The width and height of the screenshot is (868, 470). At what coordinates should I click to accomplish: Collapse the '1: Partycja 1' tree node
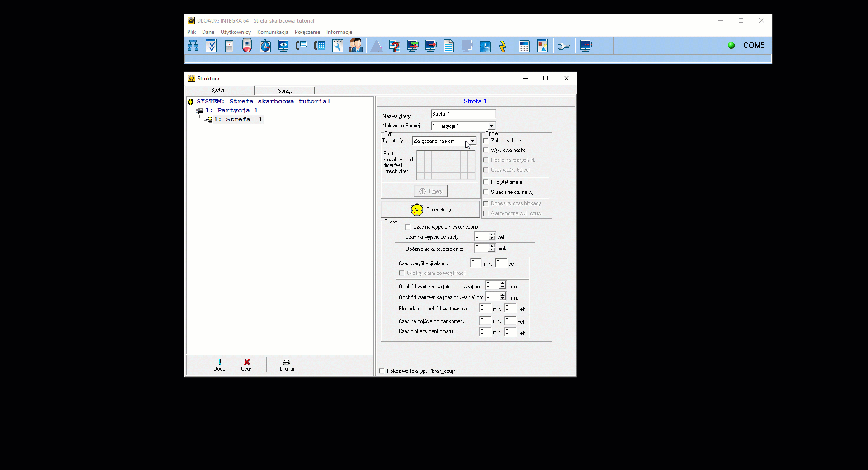coord(191,111)
